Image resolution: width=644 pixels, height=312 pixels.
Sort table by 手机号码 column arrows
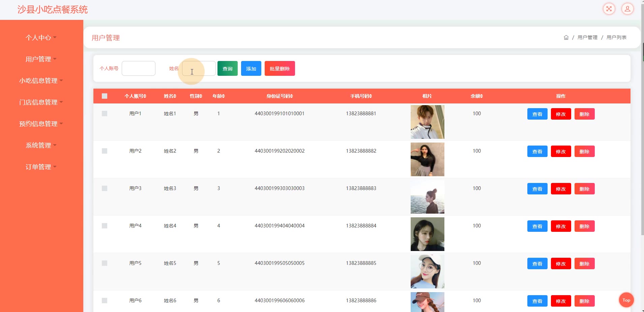coord(371,96)
